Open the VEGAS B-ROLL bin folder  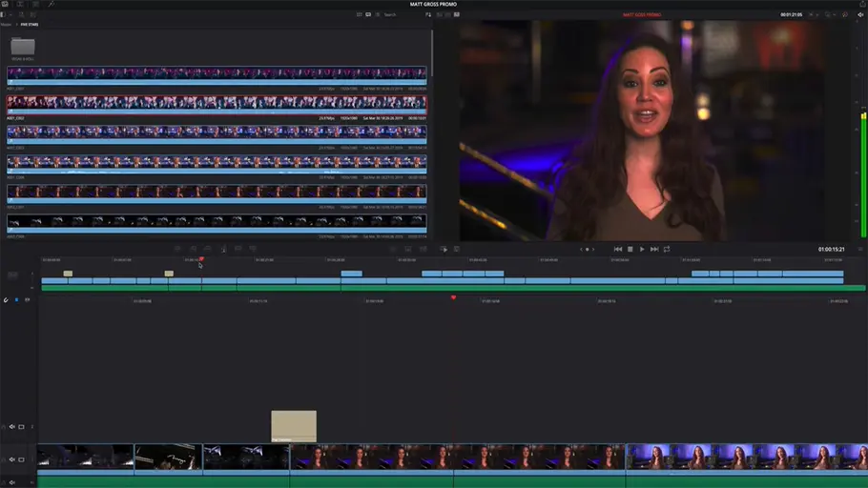pyautogui.click(x=22, y=47)
